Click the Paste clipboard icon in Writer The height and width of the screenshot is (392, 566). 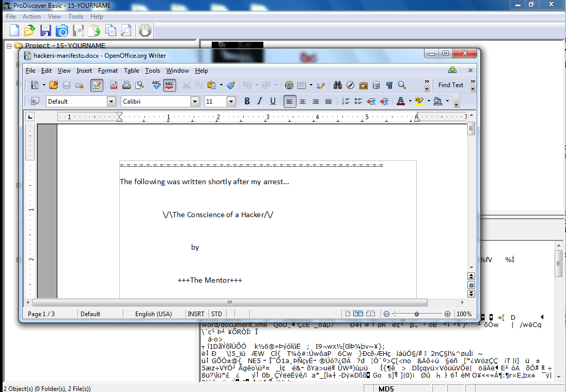point(212,85)
